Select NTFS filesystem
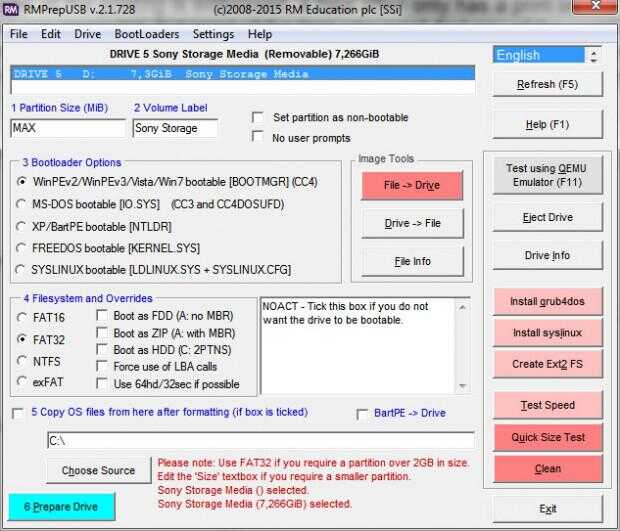The width and height of the screenshot is (620, 531). tap(22, 361)
